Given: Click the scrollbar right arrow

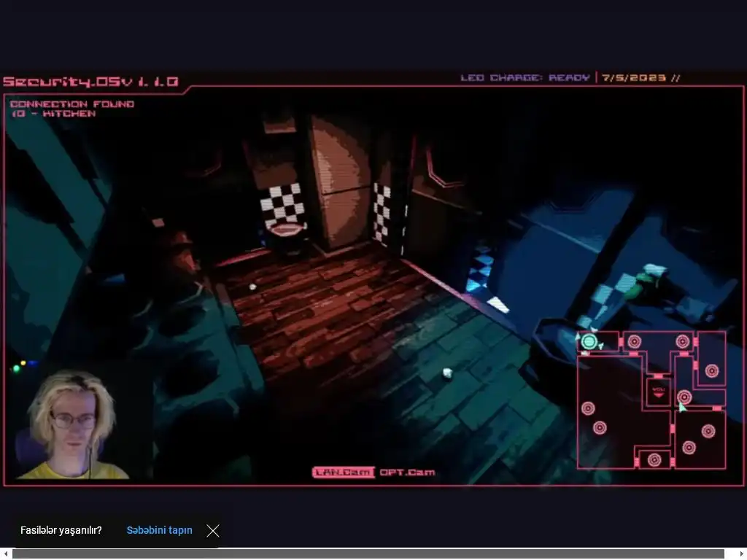Looking at the screenshot, I should [x=741, y=554].
